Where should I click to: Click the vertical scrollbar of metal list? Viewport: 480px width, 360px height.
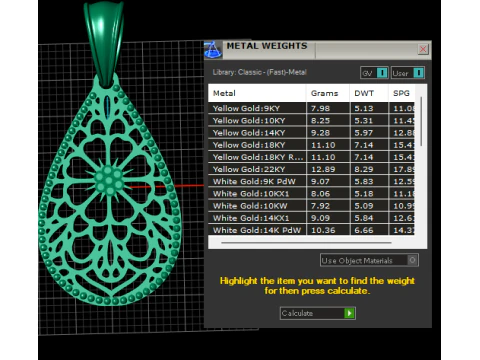tap(421, 121)
